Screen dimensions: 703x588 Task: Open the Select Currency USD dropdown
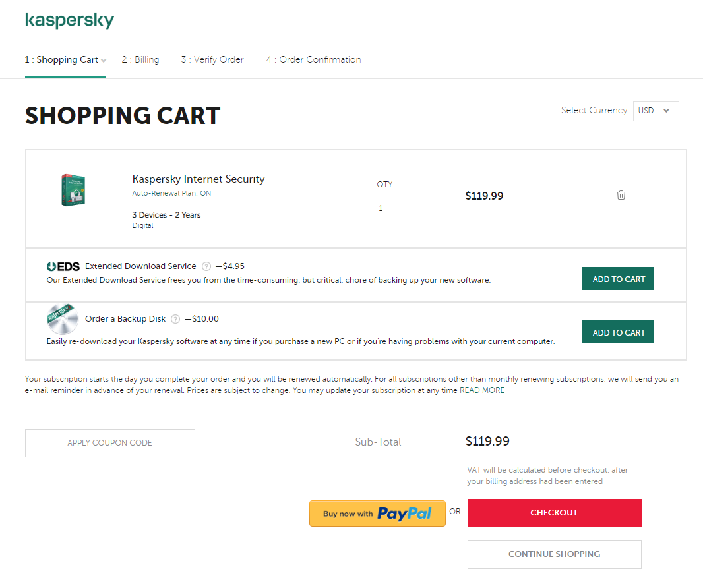(656, 111)
